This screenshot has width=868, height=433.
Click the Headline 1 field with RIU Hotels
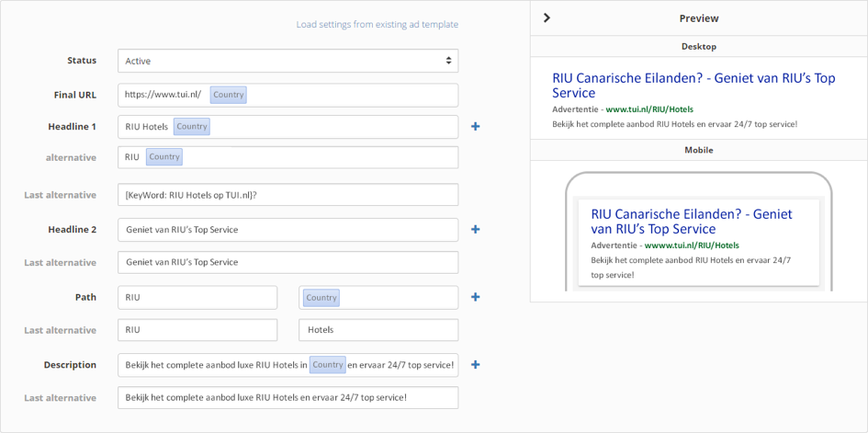click(x=287, y=127)
